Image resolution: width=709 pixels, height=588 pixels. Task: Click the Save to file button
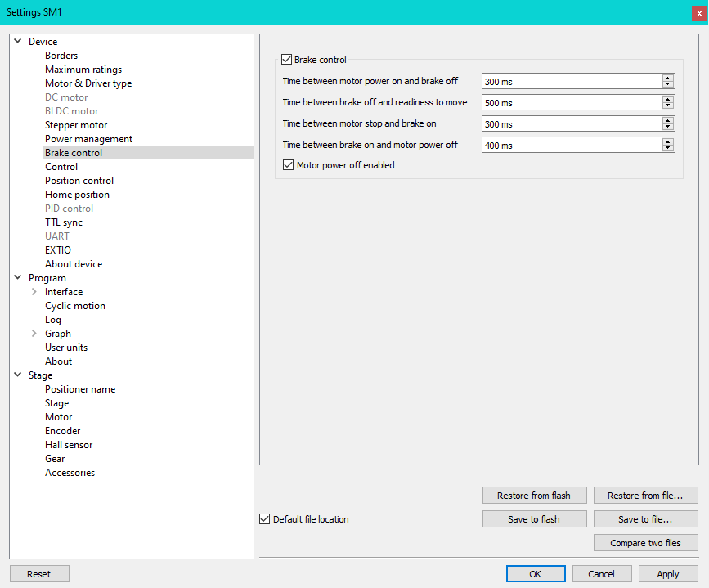pyautogui.click(x=645, y=518)
